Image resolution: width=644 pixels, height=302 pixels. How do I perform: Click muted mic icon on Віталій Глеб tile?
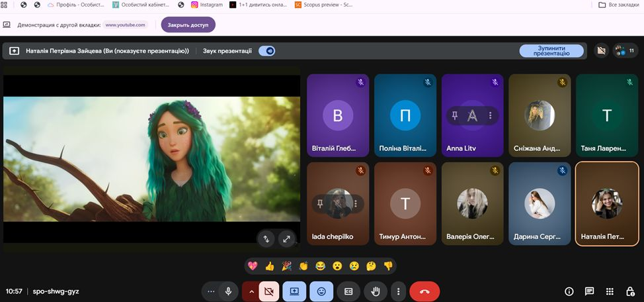pyautogui.click(x=360, y=83)
